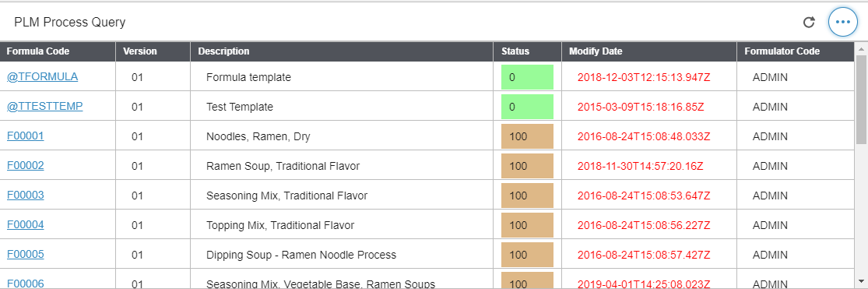
Task: Click the vertical scrollbar thumb
Action: tap(862, 100)
